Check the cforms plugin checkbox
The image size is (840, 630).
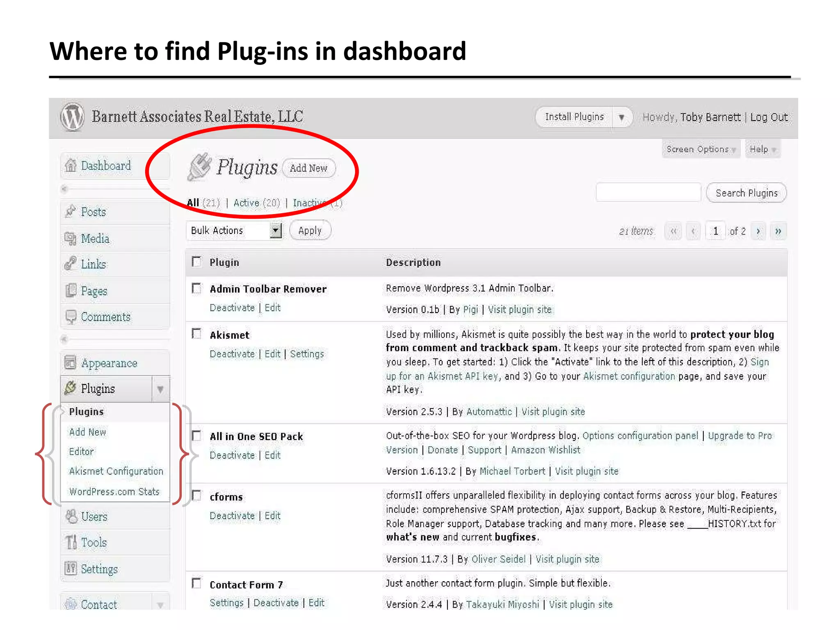click(197, 495)
